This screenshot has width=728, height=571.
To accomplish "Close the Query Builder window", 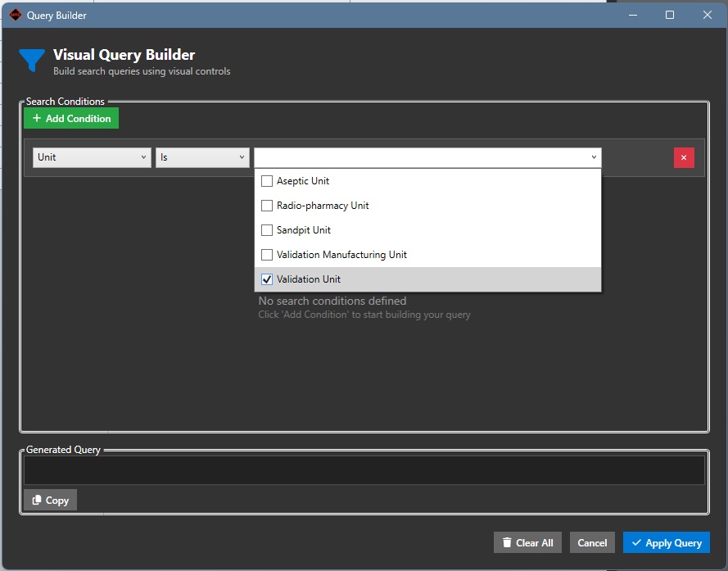I will point(708,15).
